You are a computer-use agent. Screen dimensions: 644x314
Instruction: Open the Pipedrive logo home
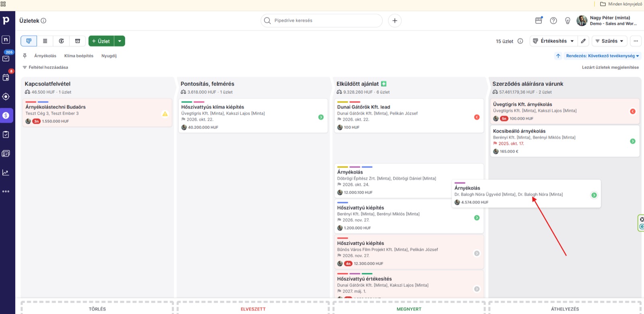[6, 21]
